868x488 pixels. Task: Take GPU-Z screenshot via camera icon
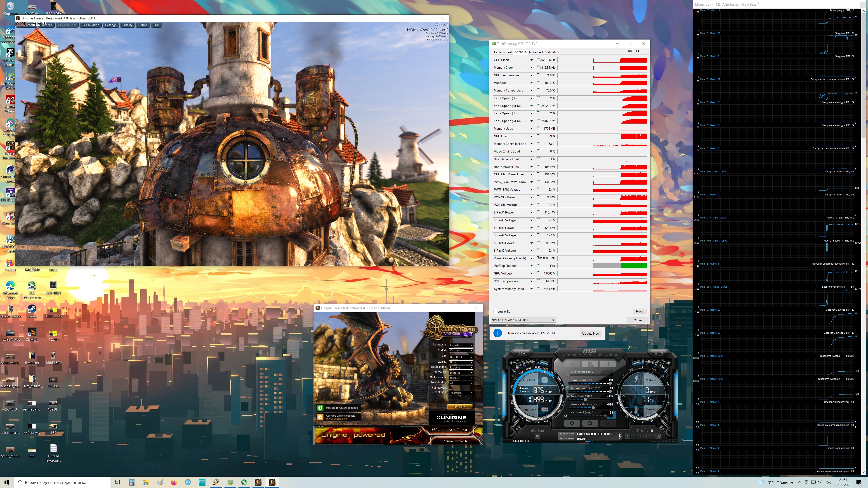[x=630, y=51]
